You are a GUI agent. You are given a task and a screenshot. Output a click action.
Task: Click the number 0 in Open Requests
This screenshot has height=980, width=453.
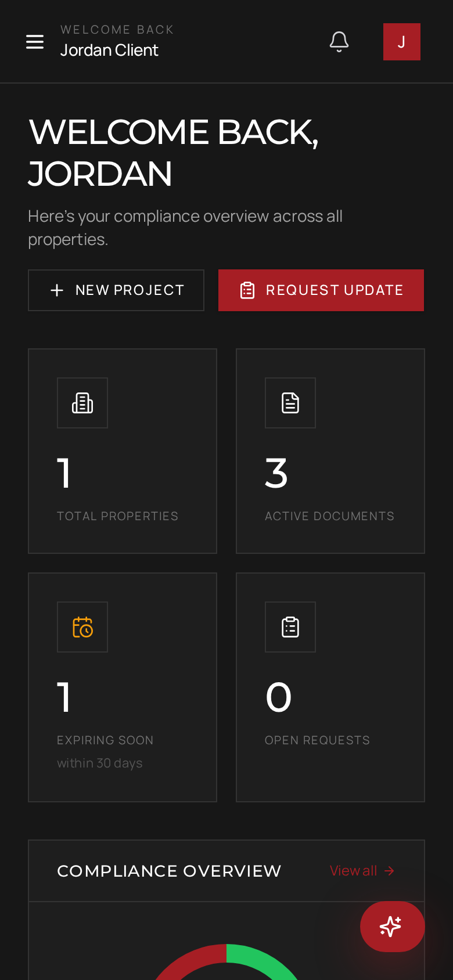(x=279, y=697)
